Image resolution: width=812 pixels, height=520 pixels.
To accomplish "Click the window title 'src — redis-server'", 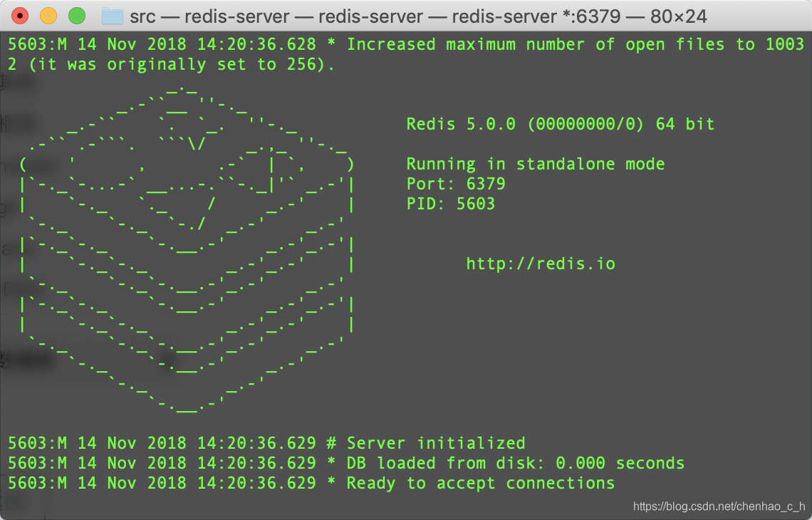I will coord(418,16).
